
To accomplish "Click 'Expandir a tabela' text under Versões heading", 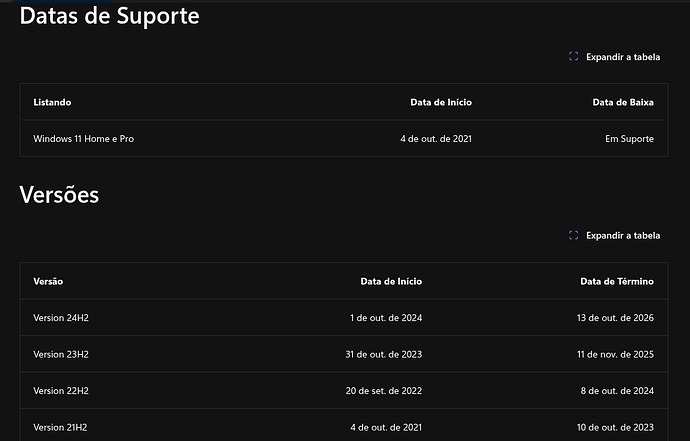I will click(623, 235).
